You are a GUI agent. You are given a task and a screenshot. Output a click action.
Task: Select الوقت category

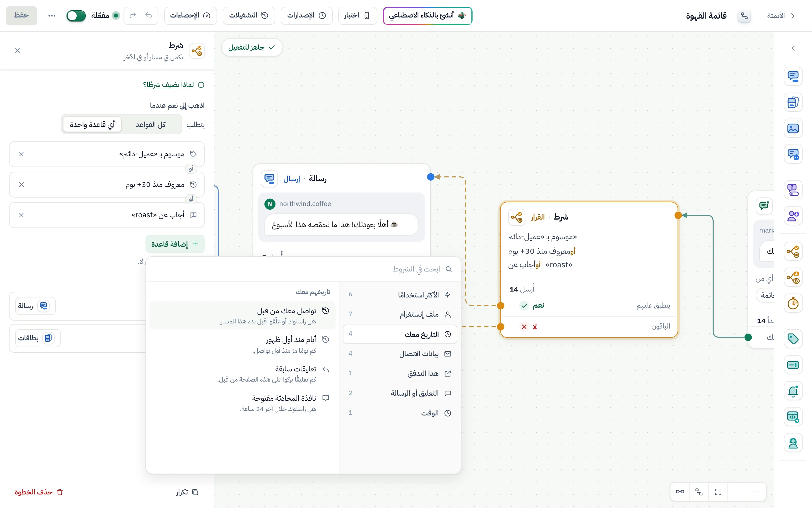[x=400, y=413]
